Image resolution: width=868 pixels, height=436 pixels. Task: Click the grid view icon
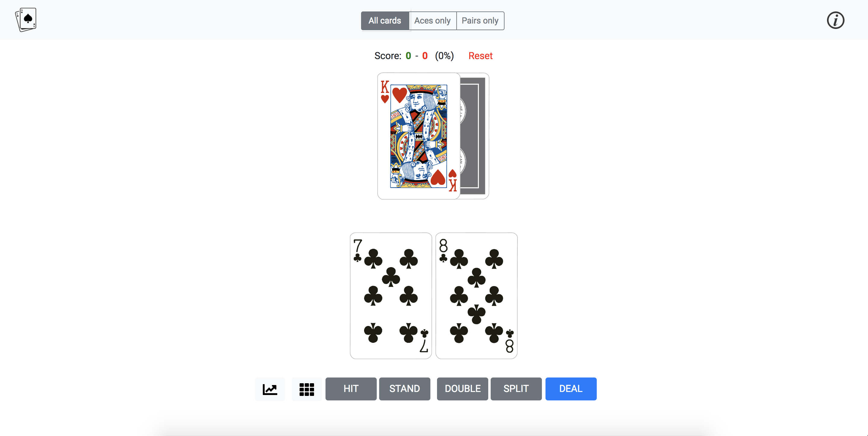pos(306,388)
